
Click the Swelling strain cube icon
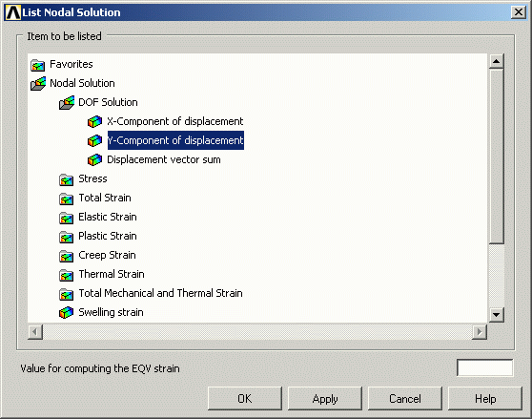tap(66, 312)
